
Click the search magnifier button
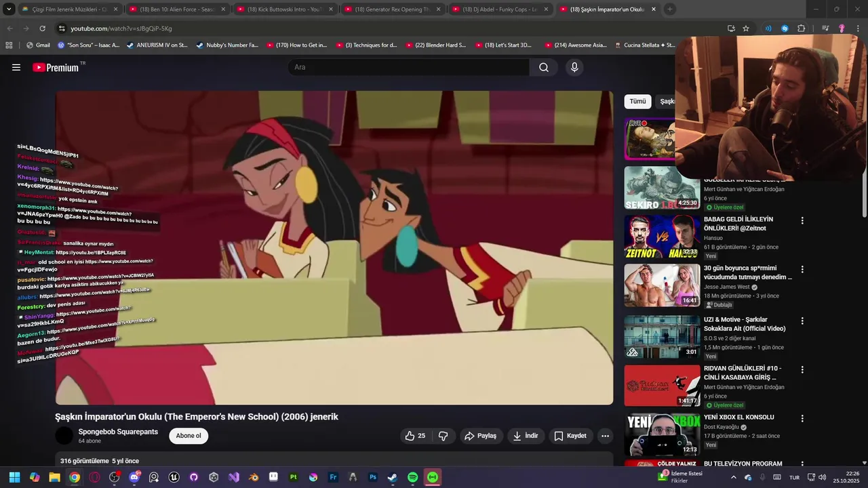coord(544,67)
